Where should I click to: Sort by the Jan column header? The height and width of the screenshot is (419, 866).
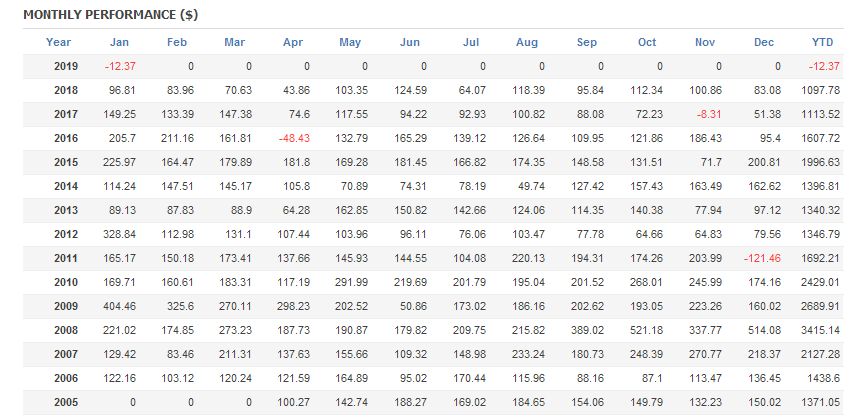(x=119, y=42)
